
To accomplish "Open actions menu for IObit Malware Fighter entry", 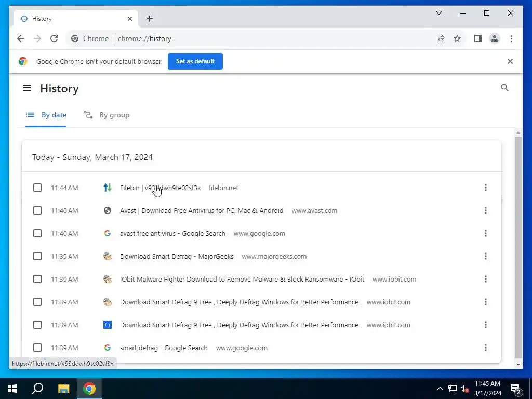I will click(486, 279).
